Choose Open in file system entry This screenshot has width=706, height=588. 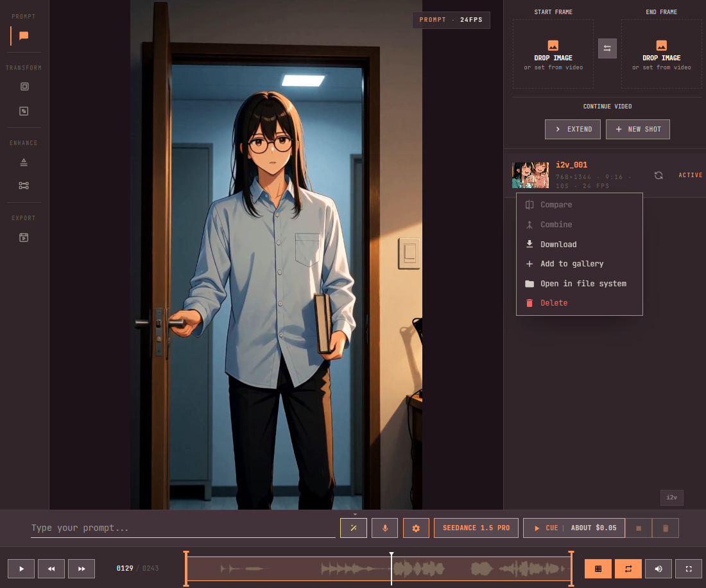[x=579, y=283]
